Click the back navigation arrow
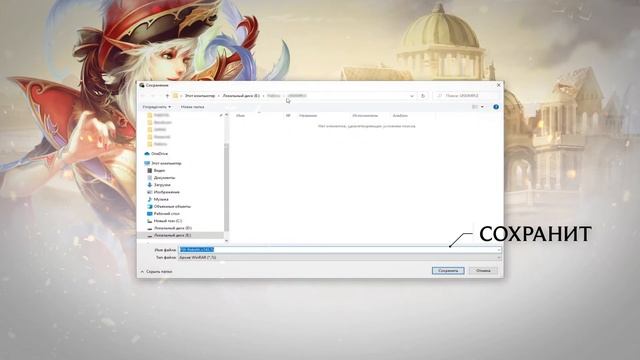Screen dimensions: 640x360 point(143,96)
